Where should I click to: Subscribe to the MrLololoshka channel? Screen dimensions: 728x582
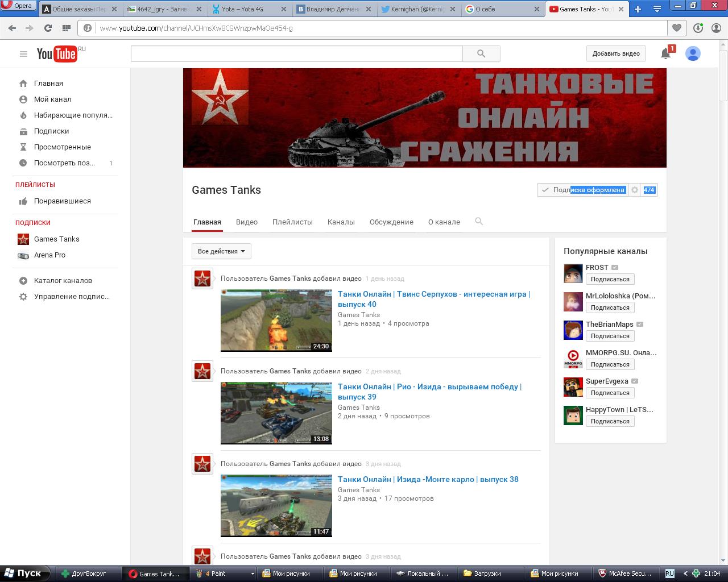610,307
